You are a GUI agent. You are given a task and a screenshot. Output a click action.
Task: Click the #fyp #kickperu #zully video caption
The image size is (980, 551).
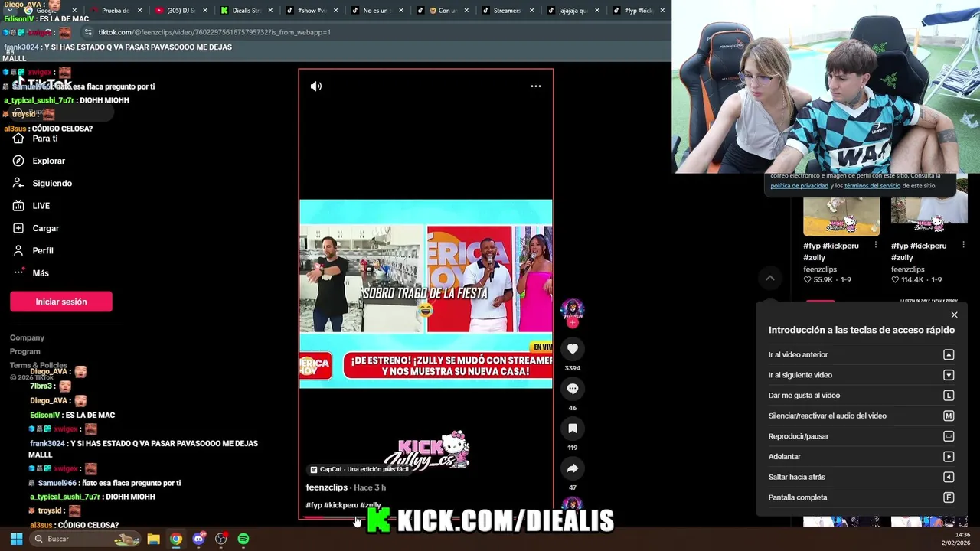[x=343, y=505]
